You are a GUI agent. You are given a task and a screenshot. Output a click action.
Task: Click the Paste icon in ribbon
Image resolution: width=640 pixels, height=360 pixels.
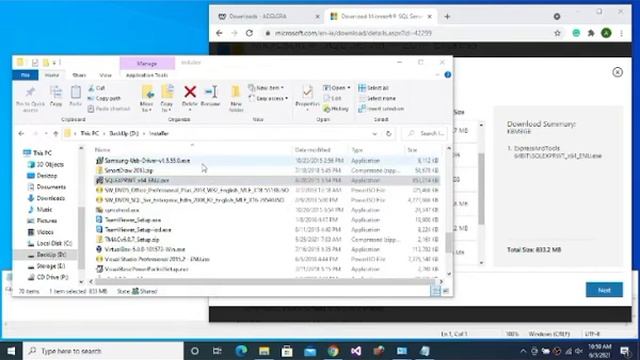pos(76,93)
